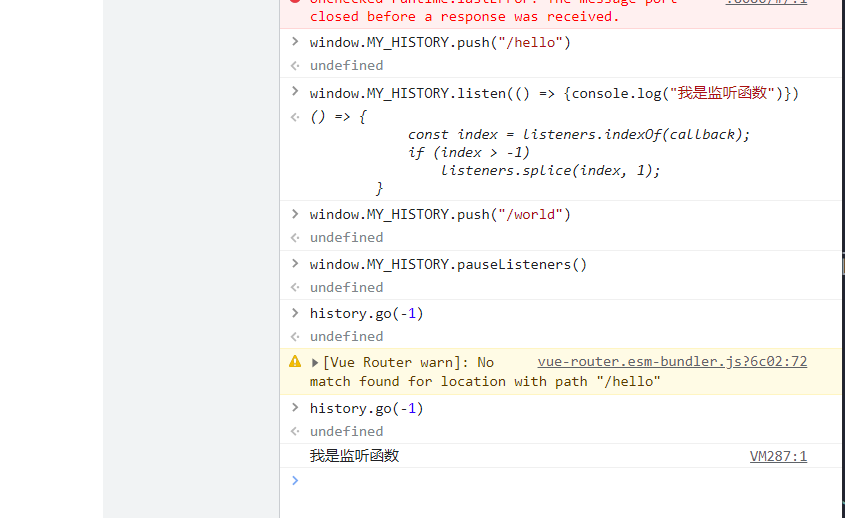Viewport: 845px width, 518px height.
Task: Click the input chevron beside push("/hello")
Action: [x=294, y=42]
